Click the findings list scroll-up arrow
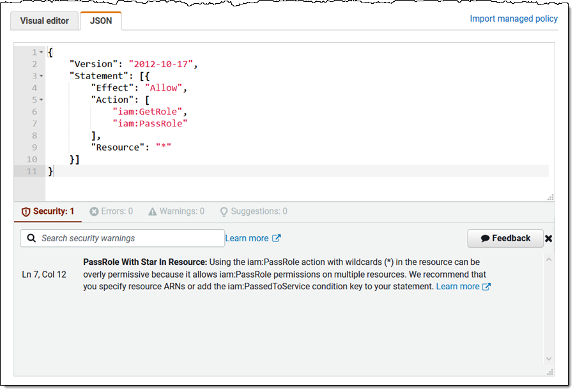This screenshot has height=392, width=575. [x=549, y=259]
